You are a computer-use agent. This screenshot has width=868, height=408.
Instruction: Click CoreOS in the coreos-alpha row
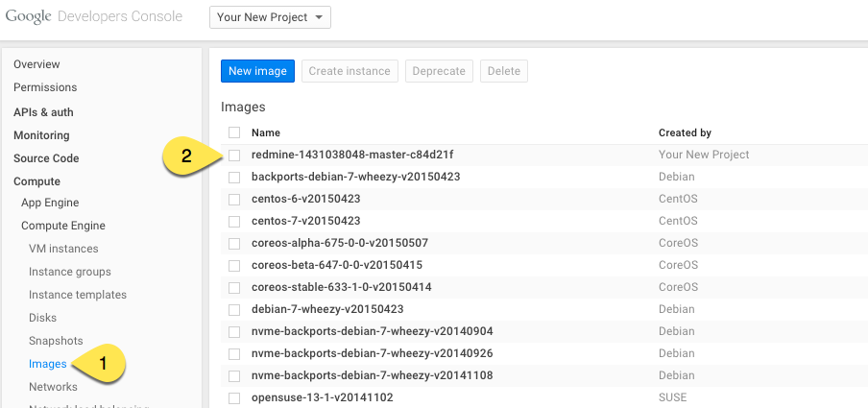pyautogui.click(x=678, y=243)
